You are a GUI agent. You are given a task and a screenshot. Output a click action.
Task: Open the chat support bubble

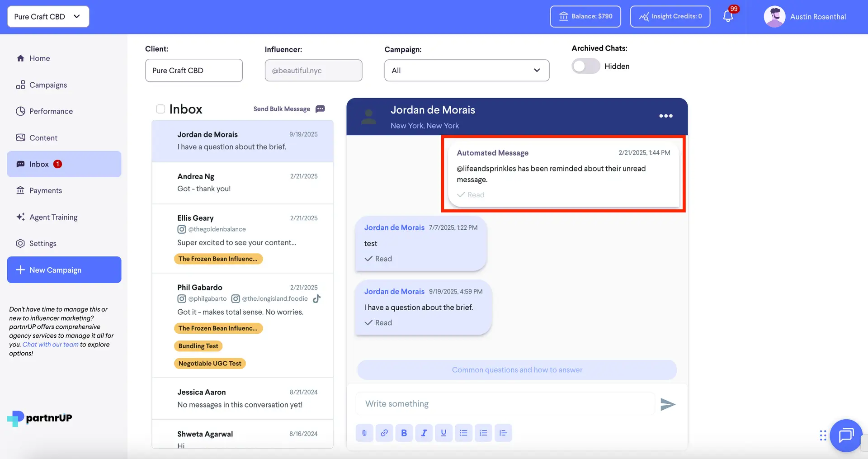point(846,435)
